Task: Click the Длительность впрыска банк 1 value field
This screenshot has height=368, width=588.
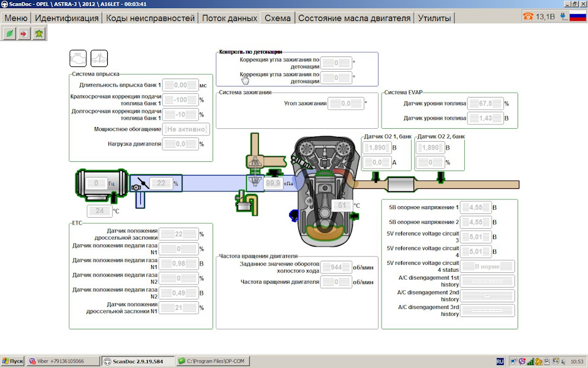Action: (180, 85)
